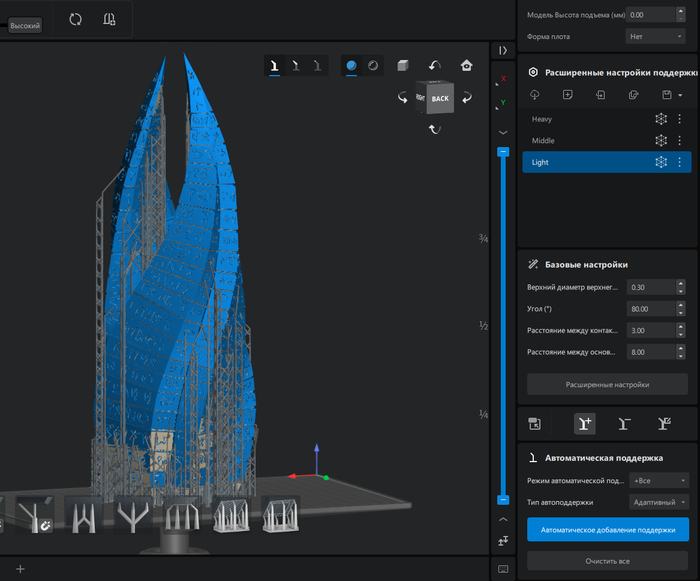Viewport: 700px width, 581px height.
Task: Click the refresh icon in top toolbar
Action: coord(75,19)
